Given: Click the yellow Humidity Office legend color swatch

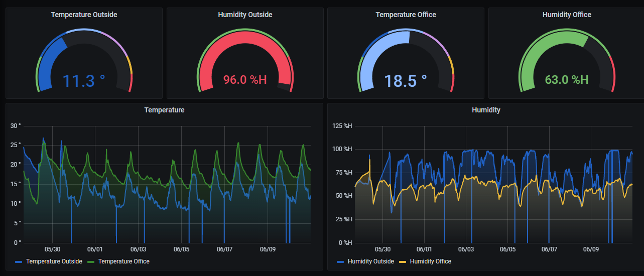Looking at the screenshot, I should [403, 261].
